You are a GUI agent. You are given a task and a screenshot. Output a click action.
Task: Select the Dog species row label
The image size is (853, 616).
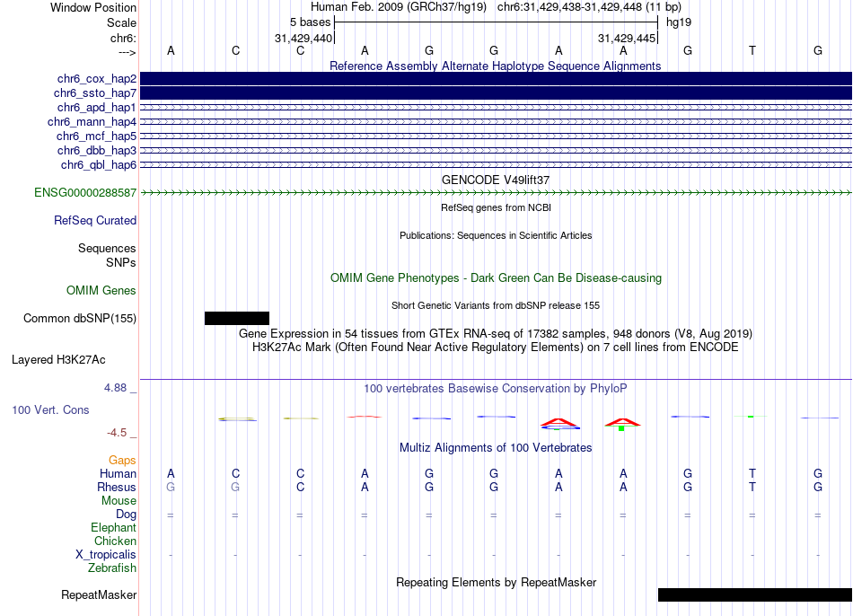pyautogui.click(x=126, y=515)
